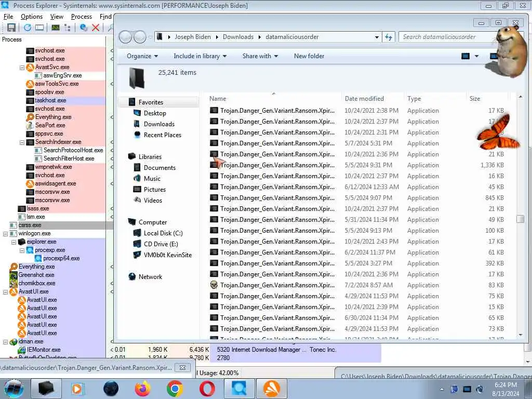
Task: Click the Avast icon in the taskbar
Action: click(271, 389)
